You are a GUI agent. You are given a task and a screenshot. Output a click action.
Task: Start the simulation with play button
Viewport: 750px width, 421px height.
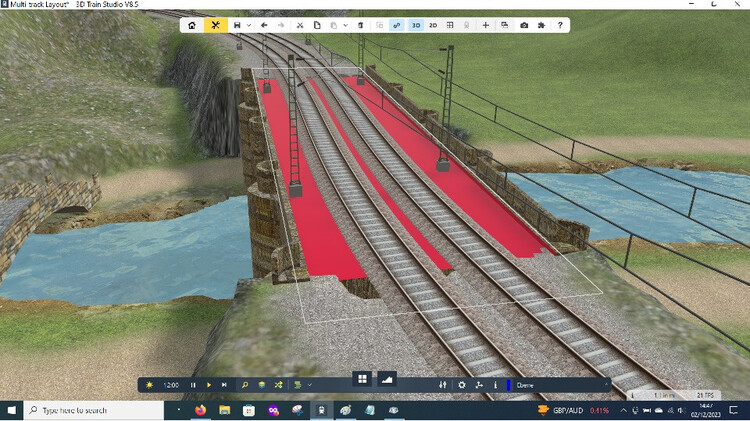pyautogui.click(x=209, y=385)
